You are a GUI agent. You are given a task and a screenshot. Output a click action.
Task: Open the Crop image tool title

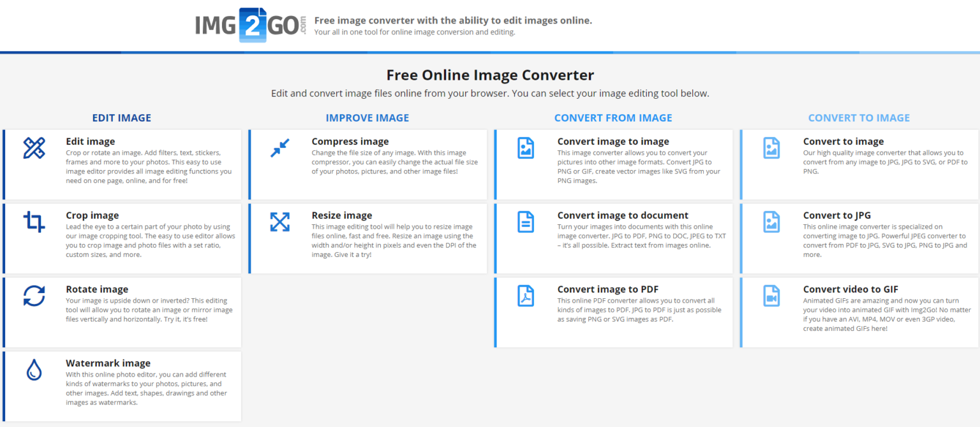coord(93,215)
